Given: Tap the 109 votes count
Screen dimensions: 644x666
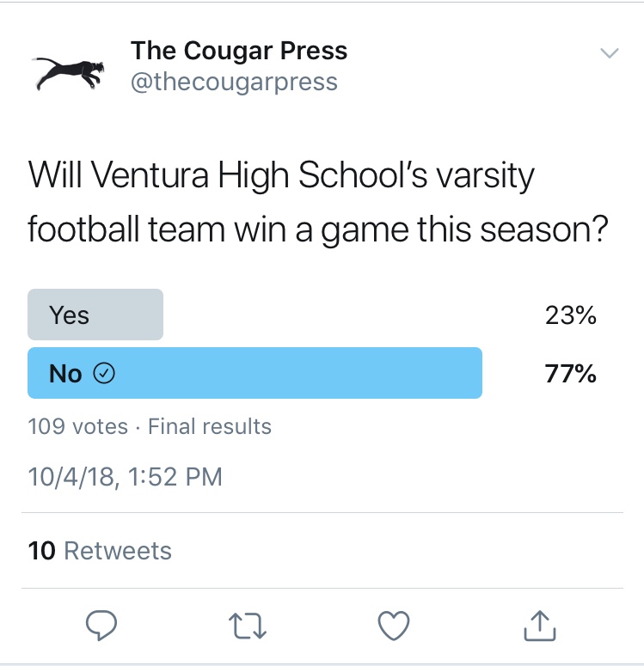Looking at the screenshot, I should (x=77, y=426).
